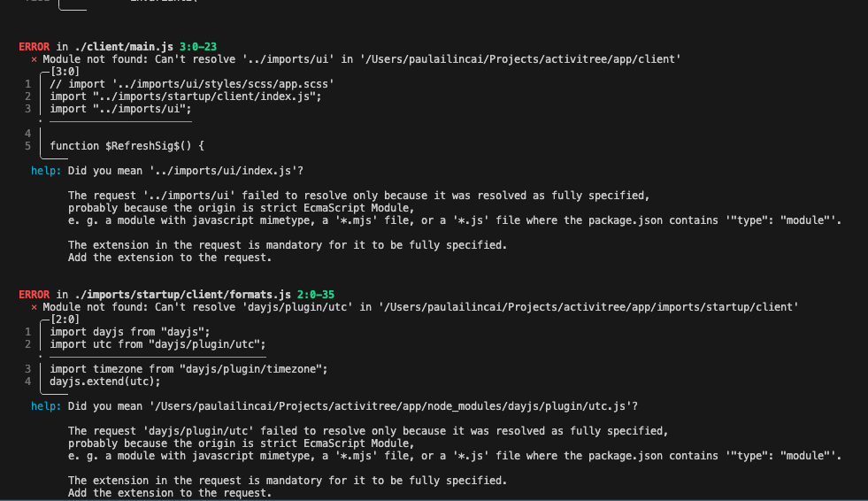Click the import "../imports/ui"; code line
868x501 pixels.
tap(120, 109)
